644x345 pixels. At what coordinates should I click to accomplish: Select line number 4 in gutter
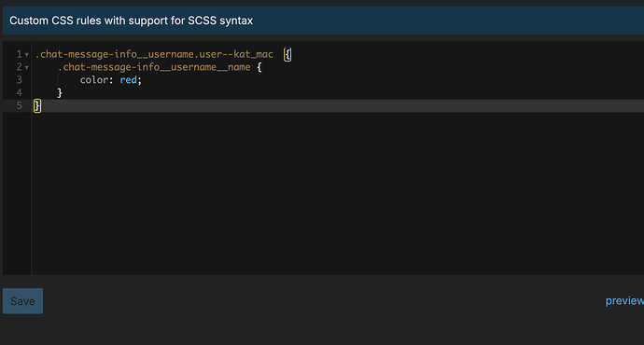tap(19, 92)
